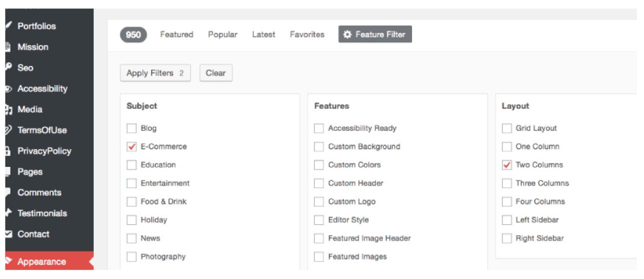Image resolution: width=644 pixels, height=279 pixels.
Task: Check the Featured Images checkbox
Action: click(319, 257)
